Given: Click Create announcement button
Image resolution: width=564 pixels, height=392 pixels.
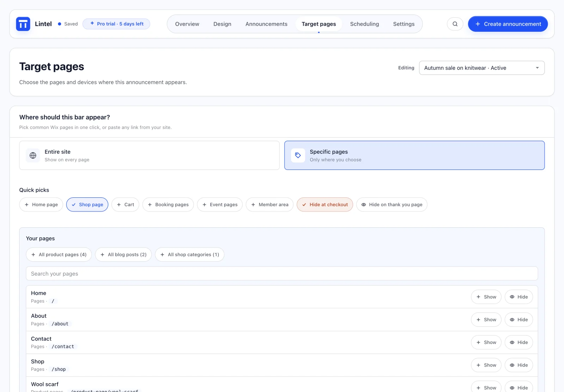Looking at the screenshot, I should tap(508, 24).
